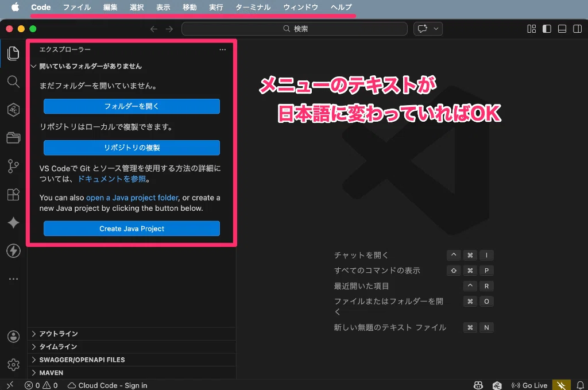Open the 42Crunch hexagon icon in activity bar
Viewport: 588px width, 390px height.
13,110
